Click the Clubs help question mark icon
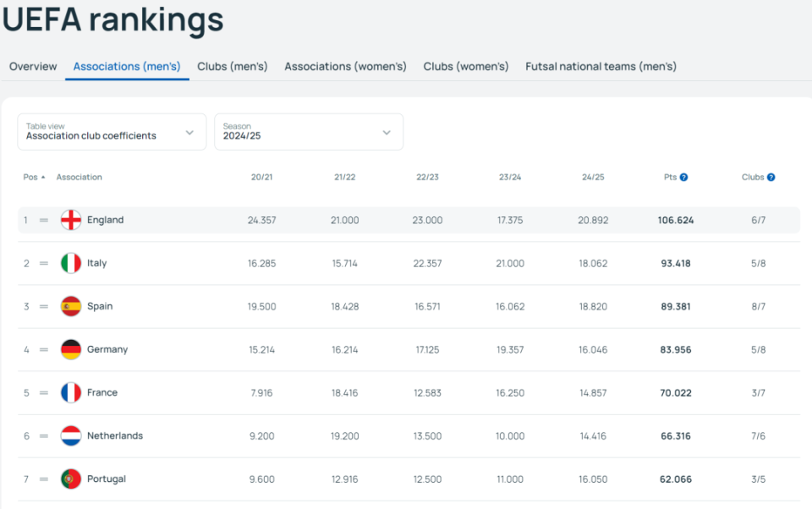This screenshot has height=509, width=812. (x=771, y=177)
